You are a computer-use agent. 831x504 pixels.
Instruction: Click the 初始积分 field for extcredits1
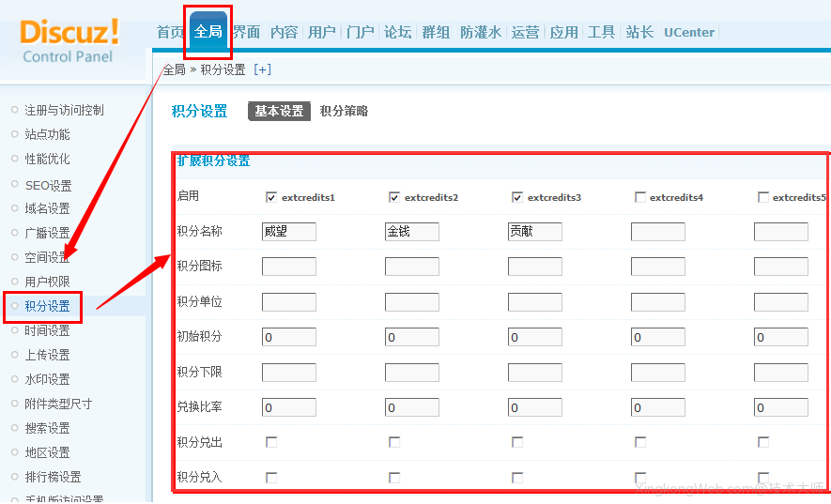(x=289, y=337)
